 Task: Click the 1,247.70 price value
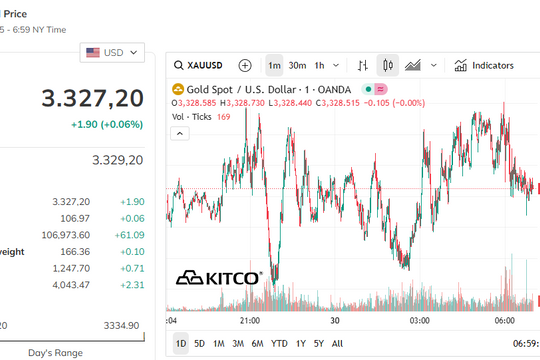point(71,268)
